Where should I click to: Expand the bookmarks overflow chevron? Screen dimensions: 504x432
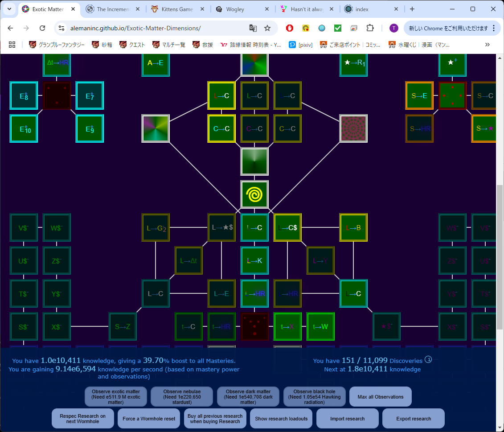click(487, 44)
